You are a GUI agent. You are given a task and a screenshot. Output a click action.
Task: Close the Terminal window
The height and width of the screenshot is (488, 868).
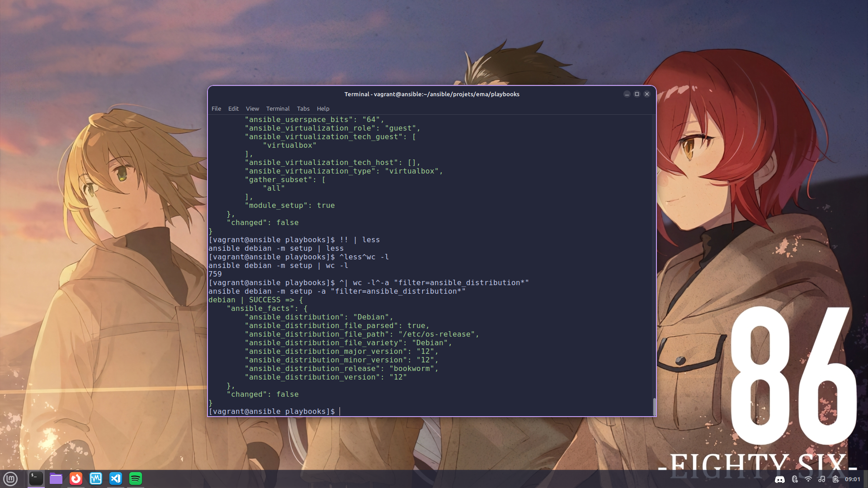pyautogui.click(x=647, y=94)
